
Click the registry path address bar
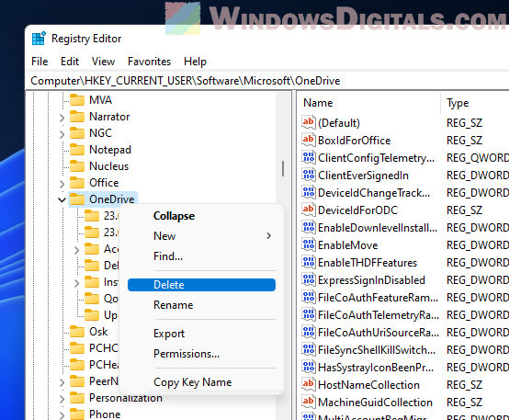[267, 81]
